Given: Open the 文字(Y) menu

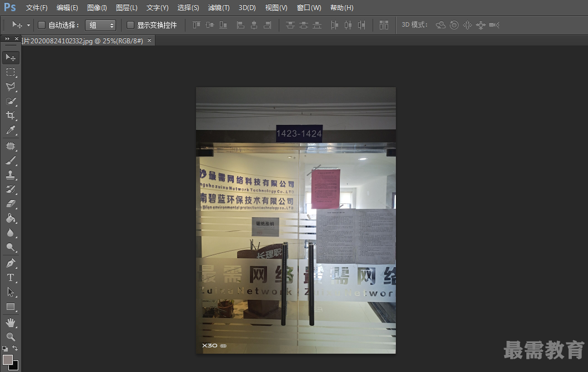Looking at the screenshot, I should [157, 8].
